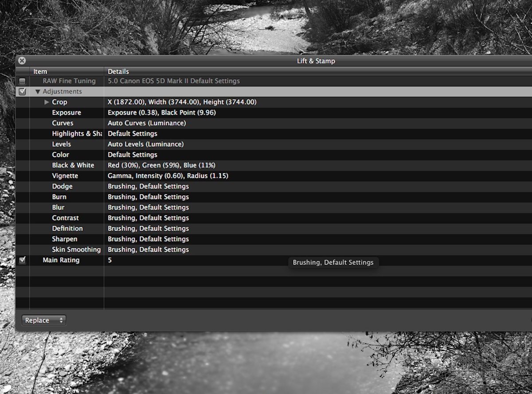Image resolution: width=532 pixels, height=394 pixels.
Task: Select the Main Rating row
Action: pyautogui.click(x=61, y=260)
